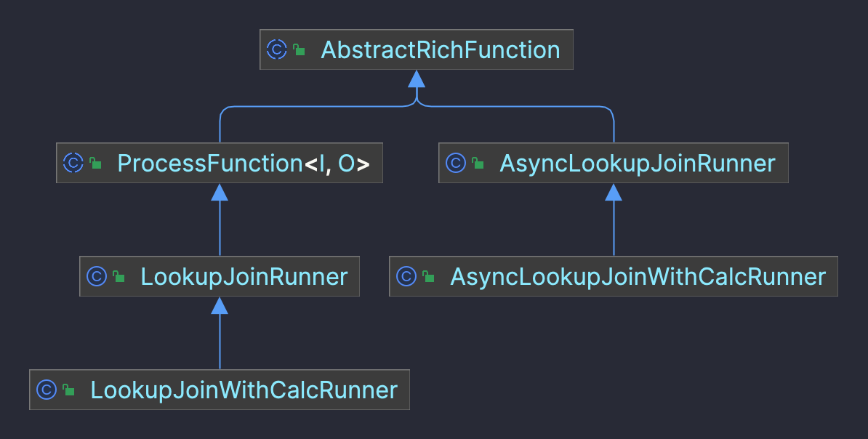The height and width of the screenshot is (439, 868).
Task: Click the green lock icon on AsyncLookupJoinWithCalcRunner
Action: 428,276
